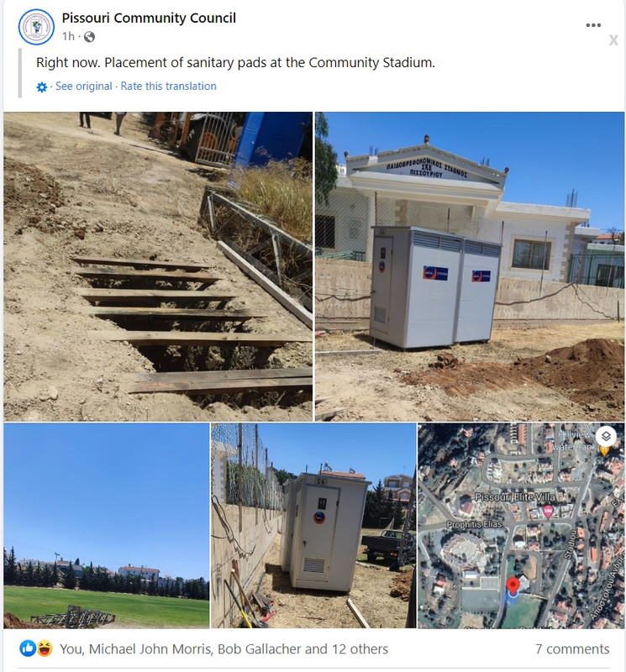The width and height of the screenshot is (626, 672).
Task: Open the green stadium field photo
Action: tap(107, 526)
